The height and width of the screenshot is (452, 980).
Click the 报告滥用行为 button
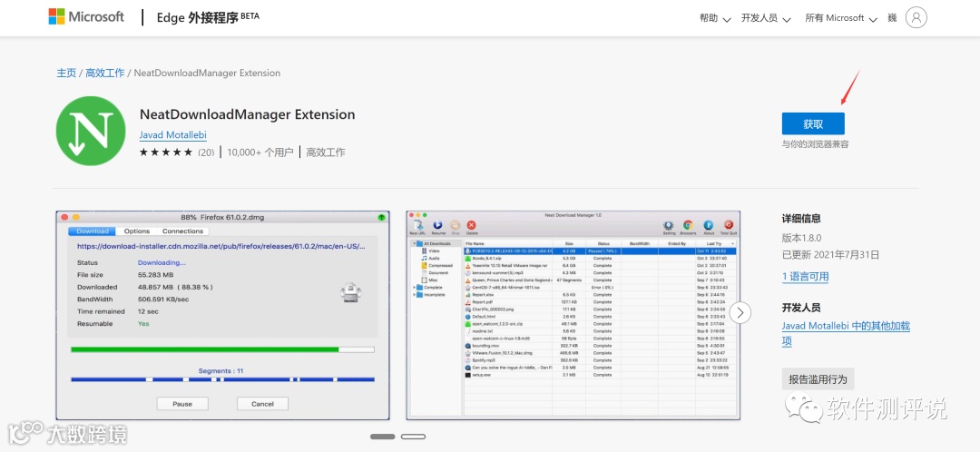818,378
